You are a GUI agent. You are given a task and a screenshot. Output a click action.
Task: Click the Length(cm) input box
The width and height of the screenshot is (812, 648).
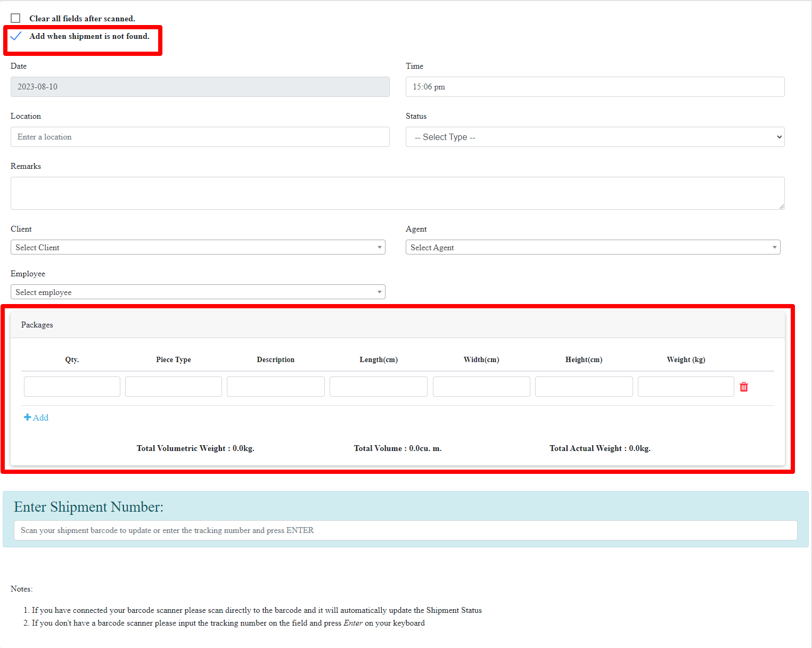point(378,387)
